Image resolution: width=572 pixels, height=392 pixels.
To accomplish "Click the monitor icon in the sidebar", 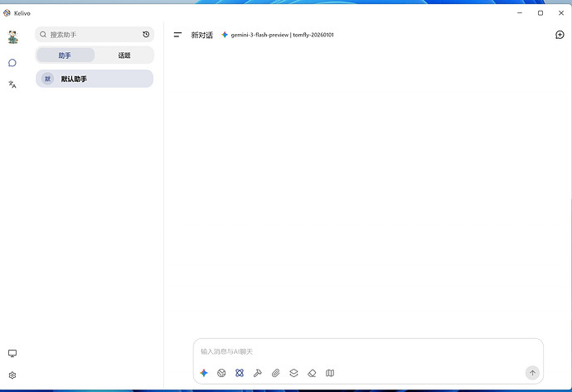I will [12, 353].
